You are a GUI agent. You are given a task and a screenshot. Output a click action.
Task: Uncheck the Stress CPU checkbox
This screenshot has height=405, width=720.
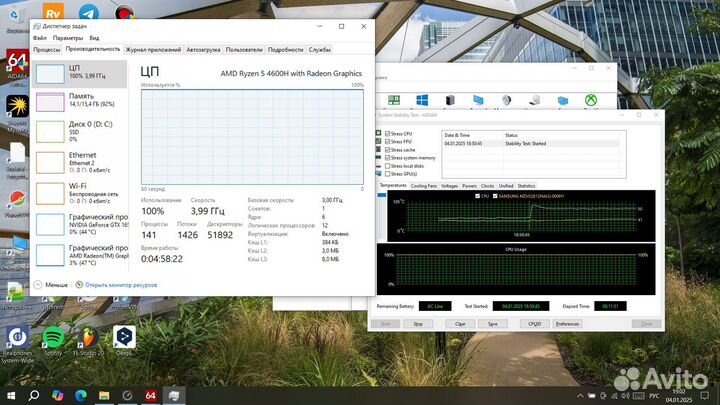386,134
